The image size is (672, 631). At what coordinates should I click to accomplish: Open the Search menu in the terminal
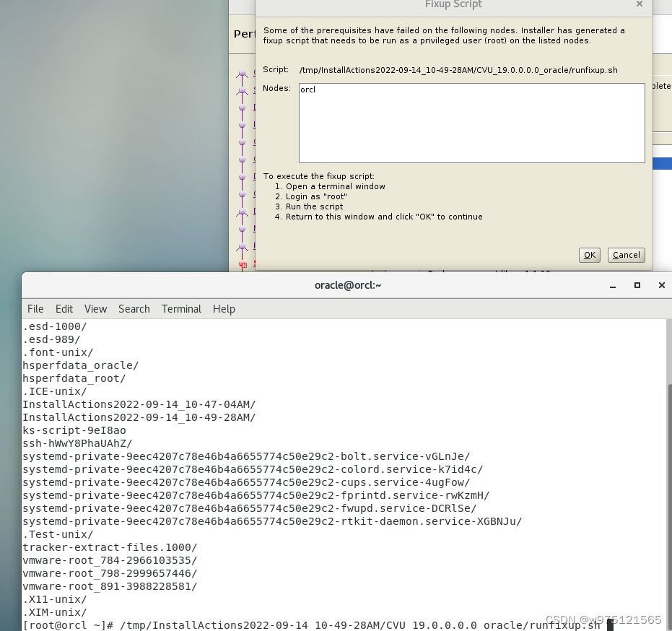134,308
